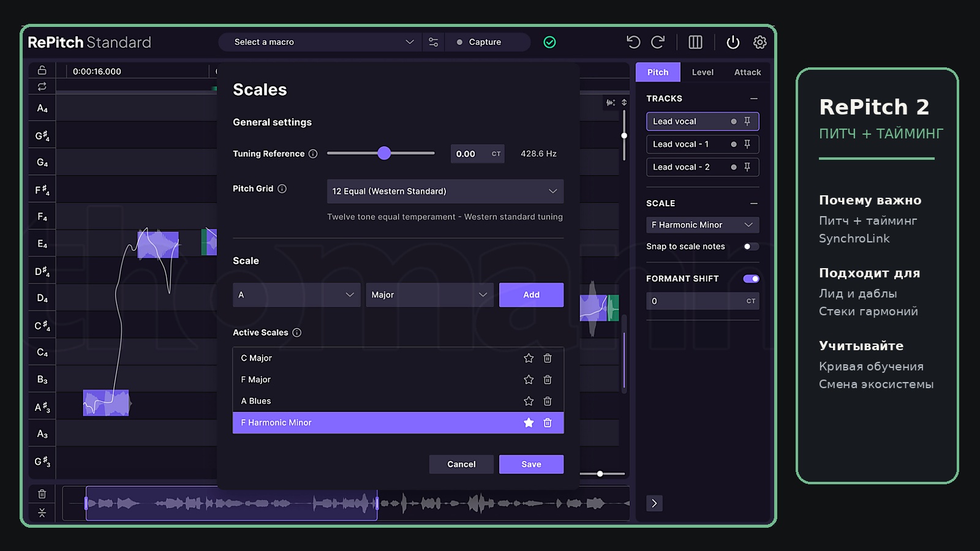Open macro settings sliders icon

pyautogui.click(x=434, y=42)
